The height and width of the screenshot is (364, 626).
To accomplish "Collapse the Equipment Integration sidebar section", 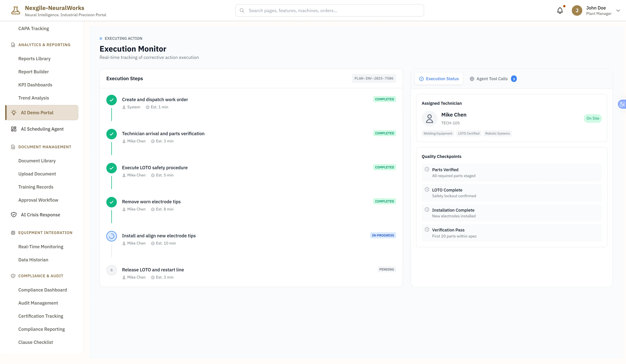I will click(45, 233).
